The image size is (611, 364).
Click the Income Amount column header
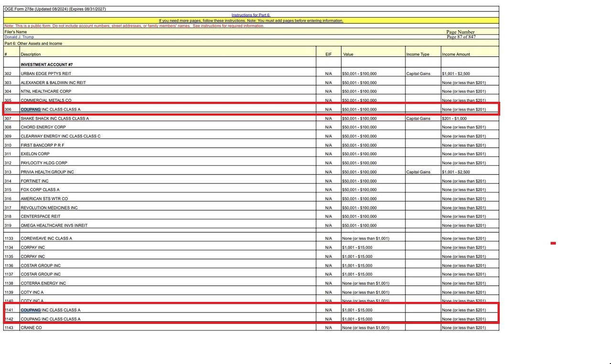point(456,54)
